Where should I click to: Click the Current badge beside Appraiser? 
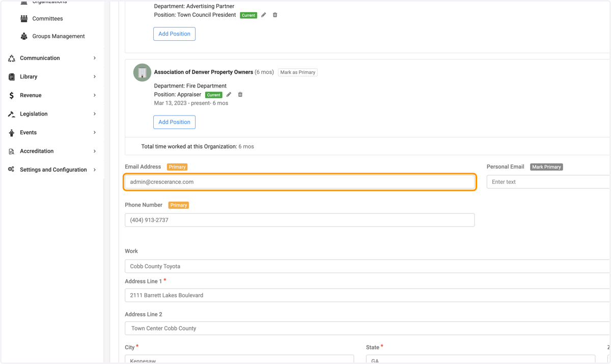pos(214,95)
